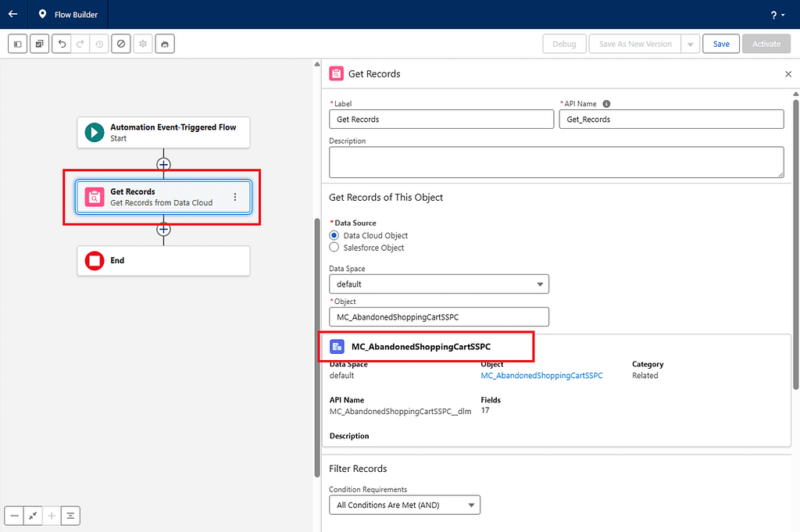This screenshot has width=800, height=532.
Task: Toggle the toolbox sidebar icon
Action: [x=18, y=44]
